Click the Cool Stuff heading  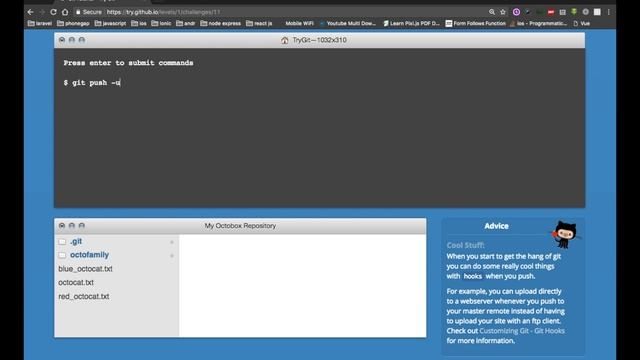pyautogui.click(x=466, y=245)
